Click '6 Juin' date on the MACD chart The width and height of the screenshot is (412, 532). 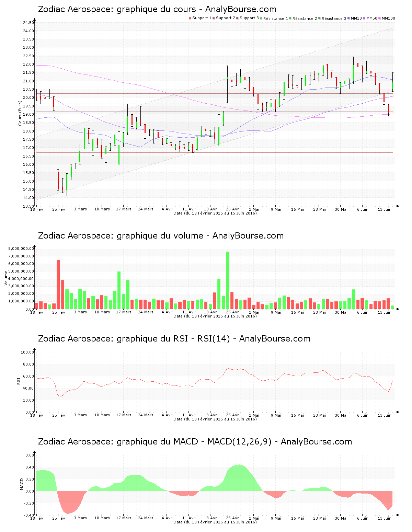tap(363, 518)
